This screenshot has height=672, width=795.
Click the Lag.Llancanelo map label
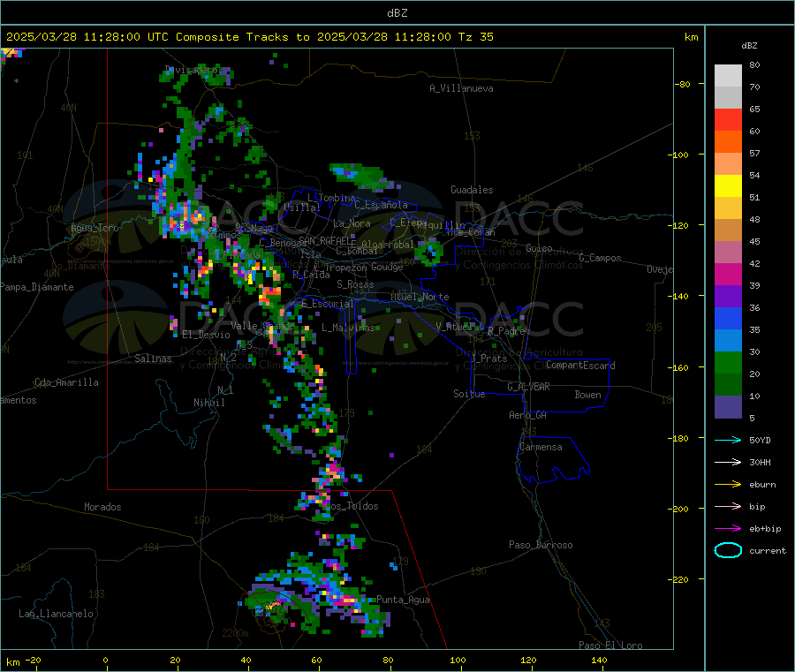pos(56,615)
